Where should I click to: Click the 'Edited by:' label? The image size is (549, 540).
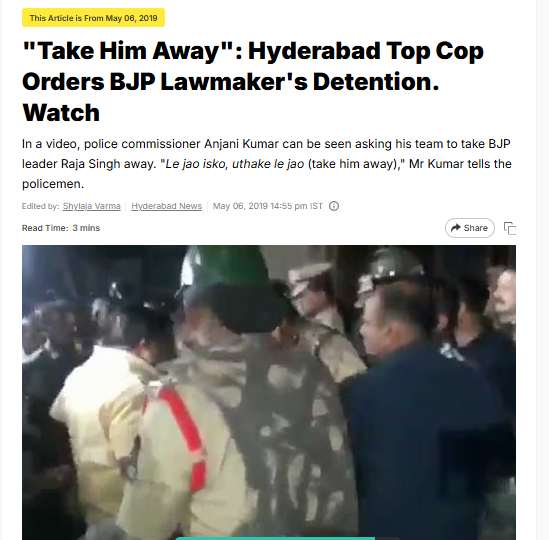tap(41, 206)
